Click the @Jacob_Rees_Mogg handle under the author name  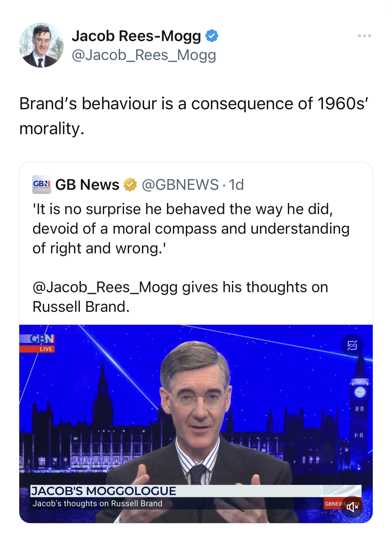pyautogui.click(x=144, y=55)
